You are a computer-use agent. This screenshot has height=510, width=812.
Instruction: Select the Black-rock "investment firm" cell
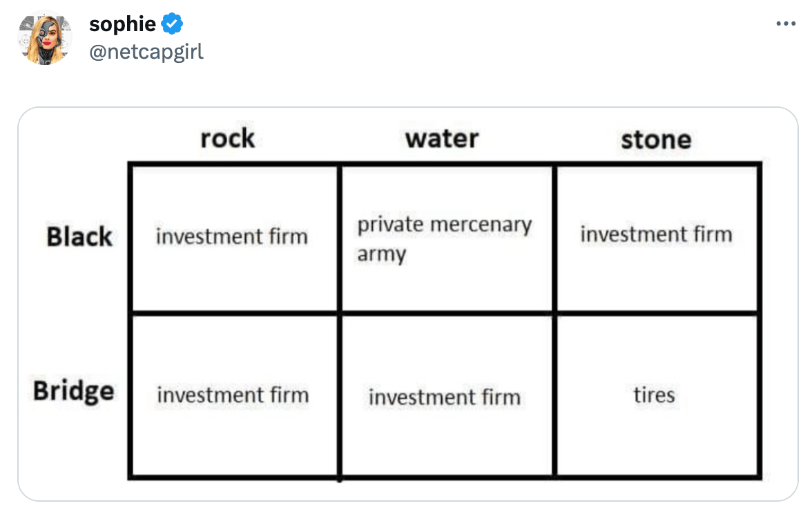click(x=232, y=236)
